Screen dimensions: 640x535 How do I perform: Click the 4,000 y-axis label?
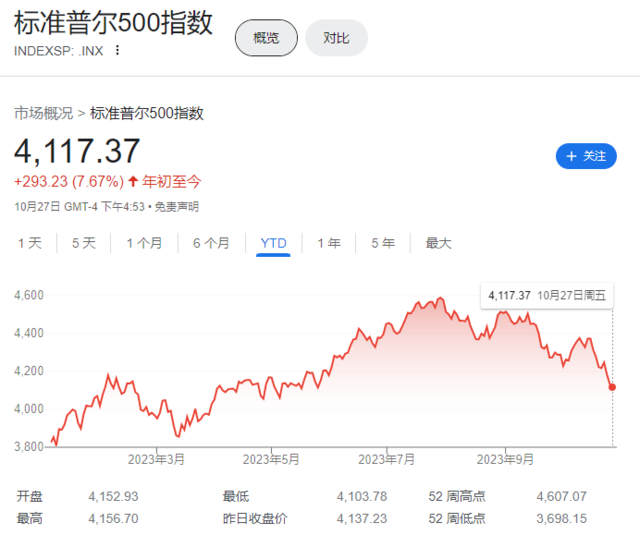coord(29,408)
